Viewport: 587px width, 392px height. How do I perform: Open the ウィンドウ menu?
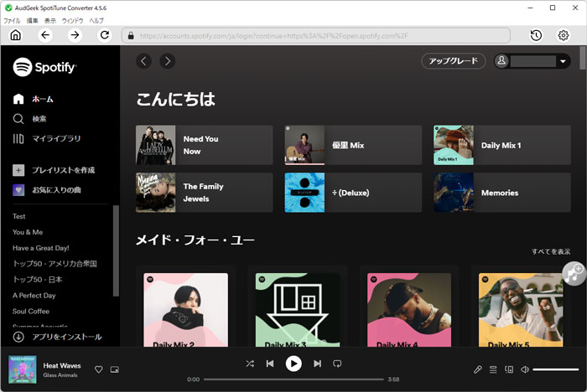tap(72, 21)
